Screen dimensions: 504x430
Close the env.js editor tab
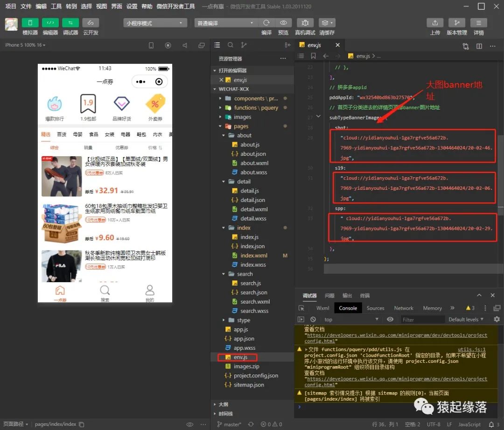click(x=337, y=45)
